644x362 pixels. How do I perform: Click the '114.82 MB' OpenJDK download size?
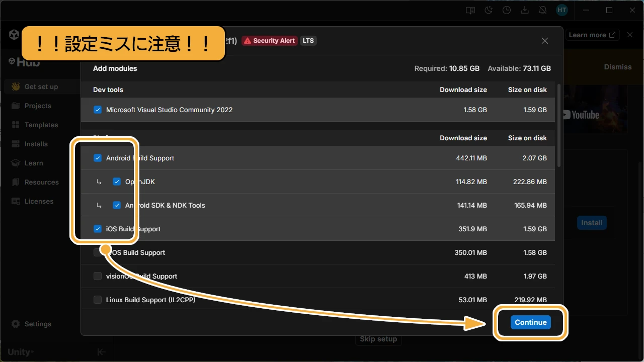tap(471, 182)
